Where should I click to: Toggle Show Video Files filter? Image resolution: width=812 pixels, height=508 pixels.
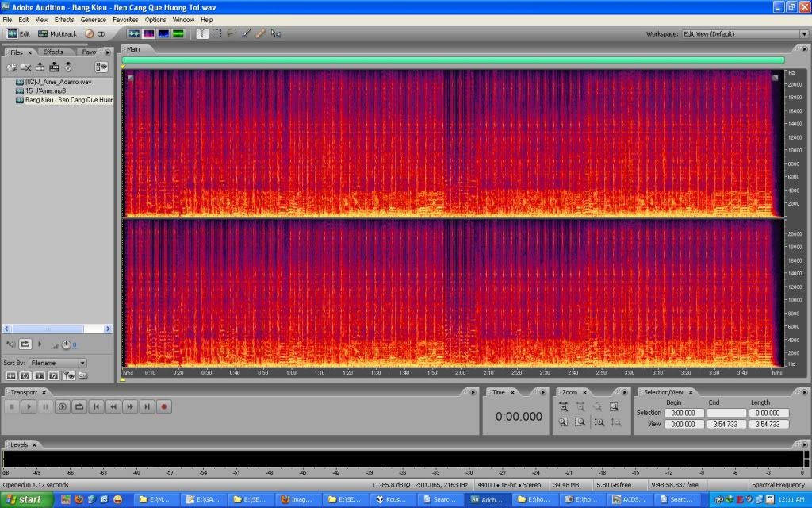point(39,375)
